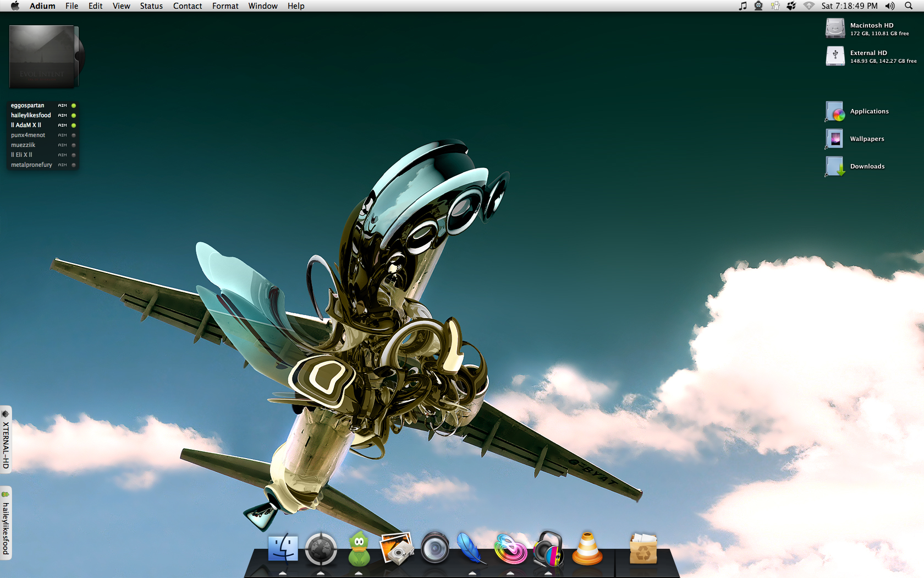Viewport: 924px width, 578px height.
Task: Select contact ll AdaM X ll
Action: pyautogui.click(x=43, y=126)
